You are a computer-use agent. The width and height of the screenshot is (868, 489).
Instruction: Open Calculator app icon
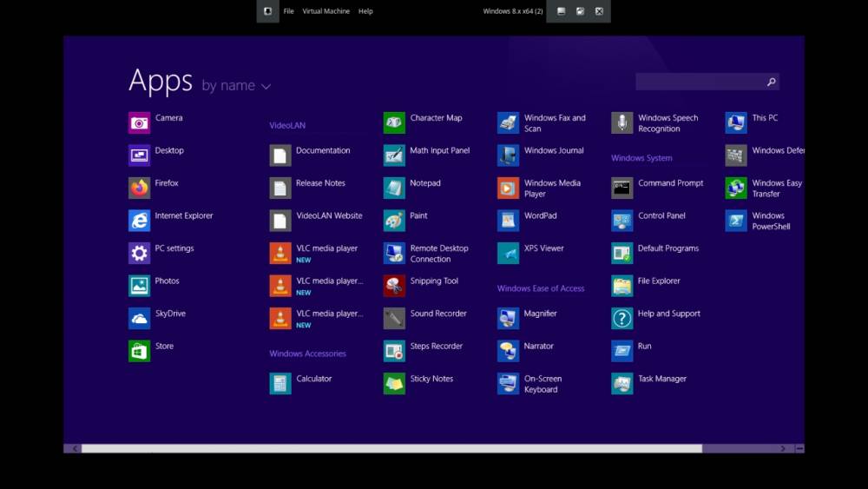(280, 384)
